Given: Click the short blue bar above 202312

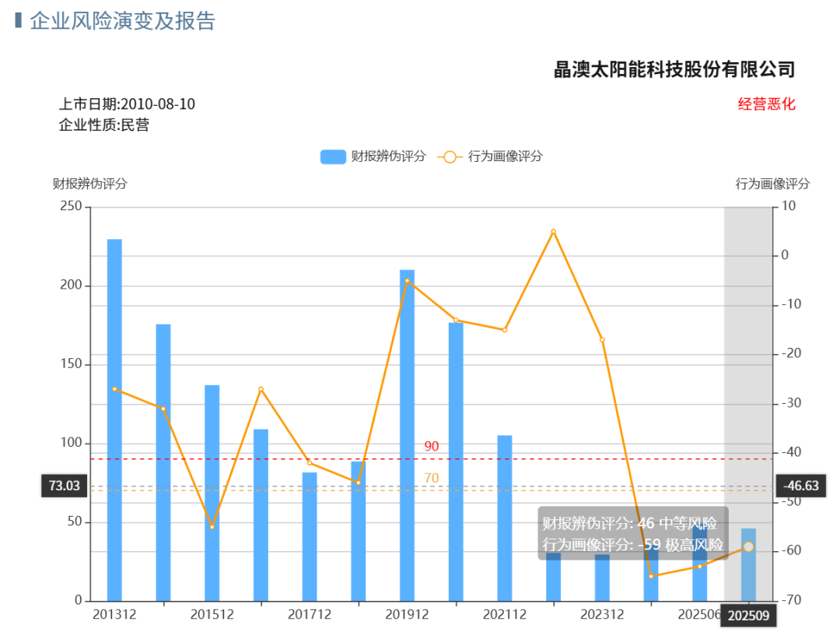Looking at the screenshot, I should pyautogui.click(x=602, y=578).
